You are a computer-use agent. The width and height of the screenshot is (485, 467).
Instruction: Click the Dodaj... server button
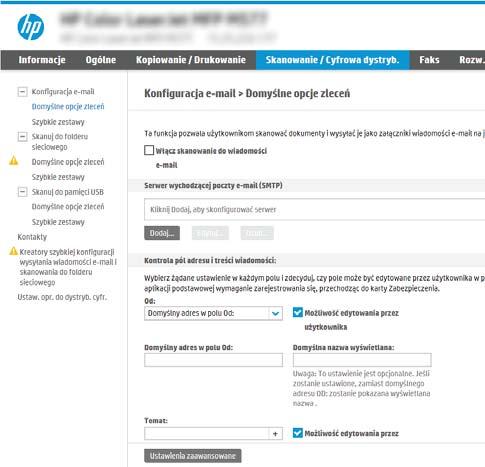click(x=162, y=233)
